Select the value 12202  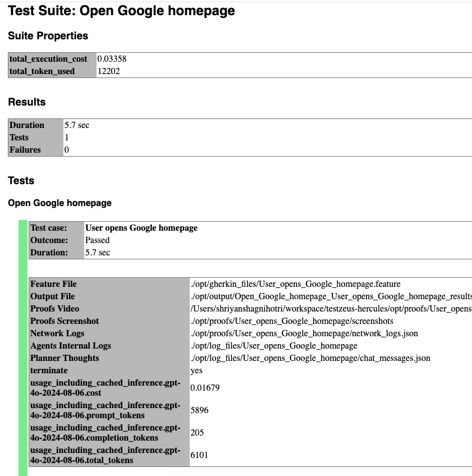109,71
